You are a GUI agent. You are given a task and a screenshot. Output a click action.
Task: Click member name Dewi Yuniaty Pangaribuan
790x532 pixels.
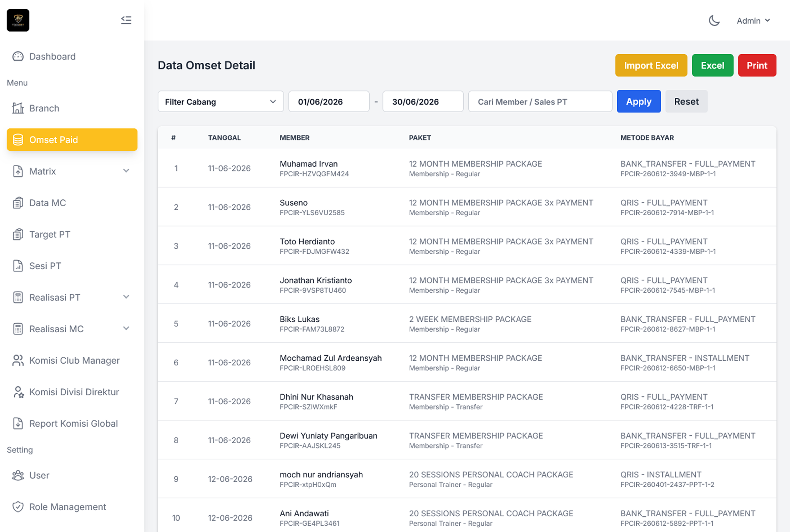click(x=328, y=436)
